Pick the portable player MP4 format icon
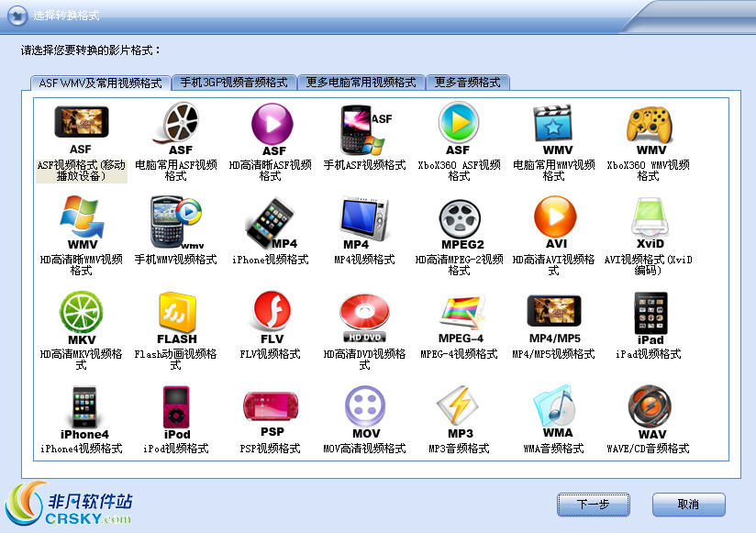The width and height of the screenshot is (756, 533). point(364,223)
